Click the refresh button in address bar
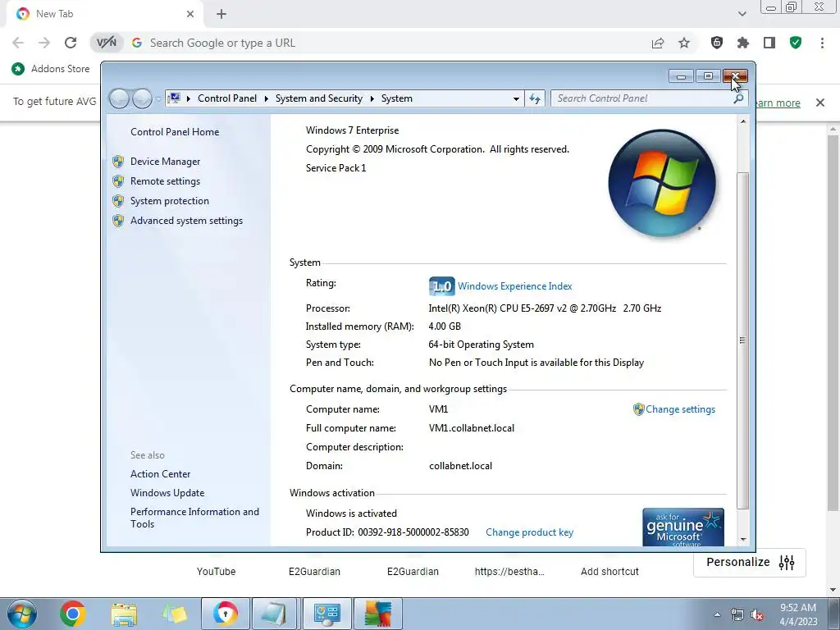 point(535,98)
